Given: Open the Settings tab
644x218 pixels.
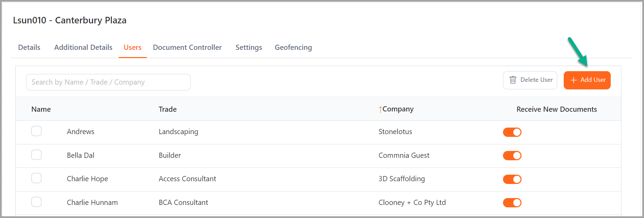Looking at the screenshot, I should click(x=249, y=47).
